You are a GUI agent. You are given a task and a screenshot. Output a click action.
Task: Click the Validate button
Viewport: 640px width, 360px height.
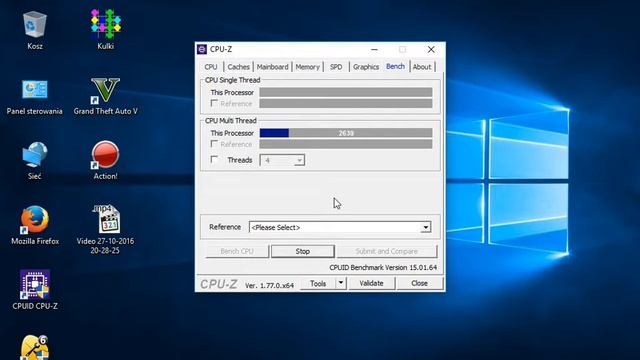[371, 283]
